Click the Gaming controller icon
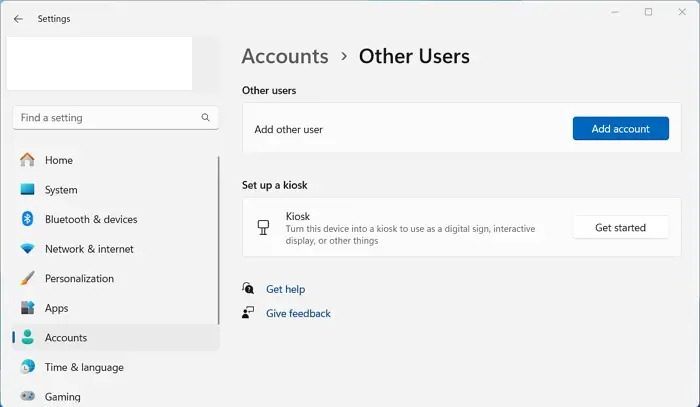700x407 pixels. click(x=27, y=396)
